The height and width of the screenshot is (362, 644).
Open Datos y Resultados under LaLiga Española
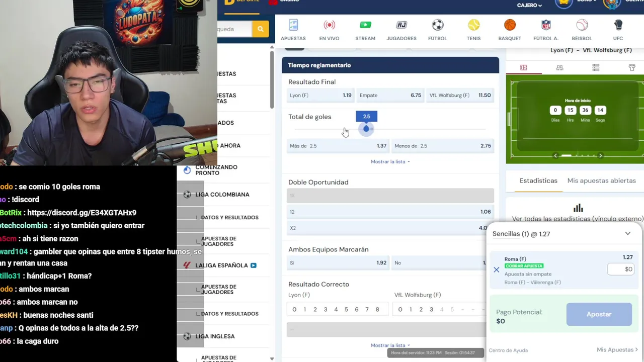click(229, 314)
